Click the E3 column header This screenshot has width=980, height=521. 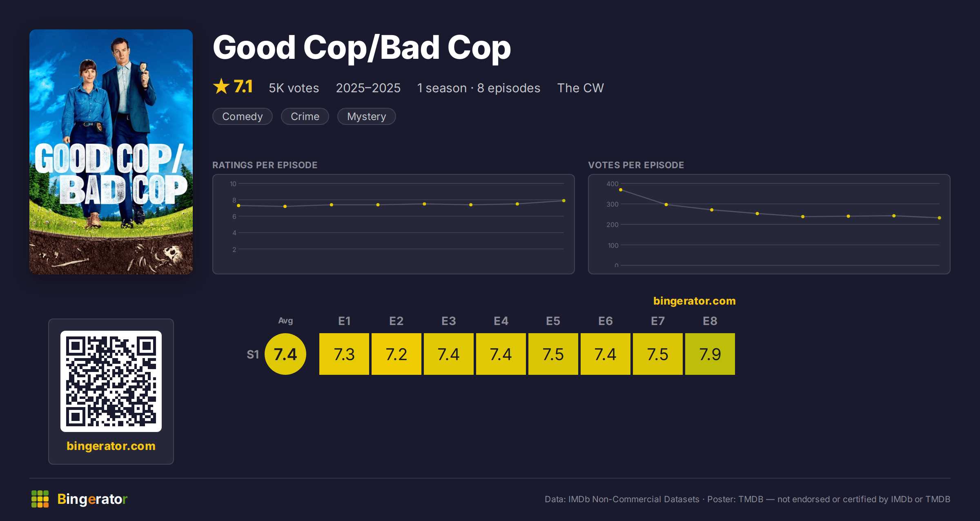449,321
